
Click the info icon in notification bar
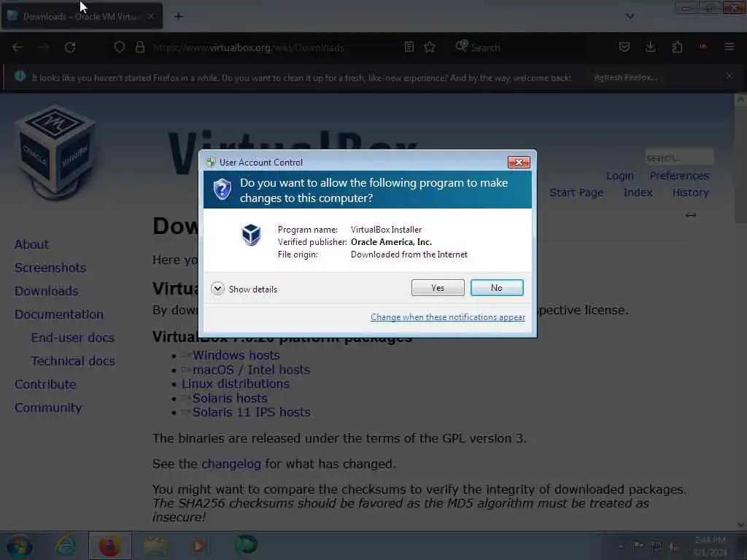click(x=20, y=76)
